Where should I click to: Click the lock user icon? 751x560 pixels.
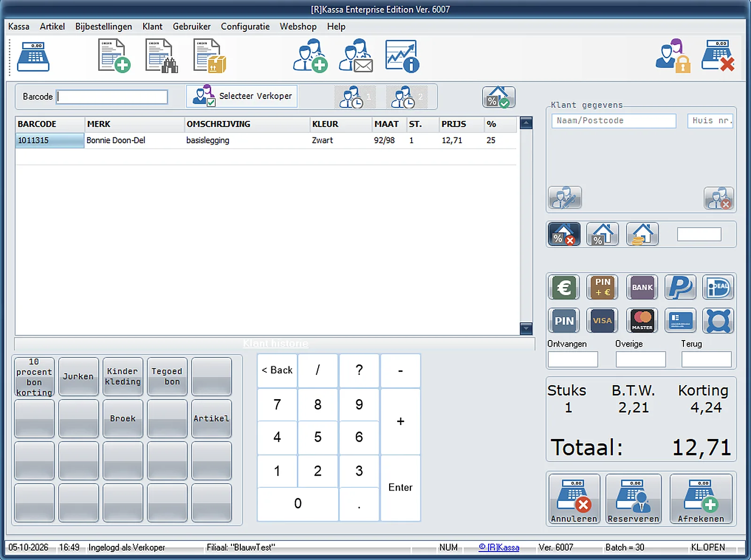pyautogui.click(x=673, y=56)
